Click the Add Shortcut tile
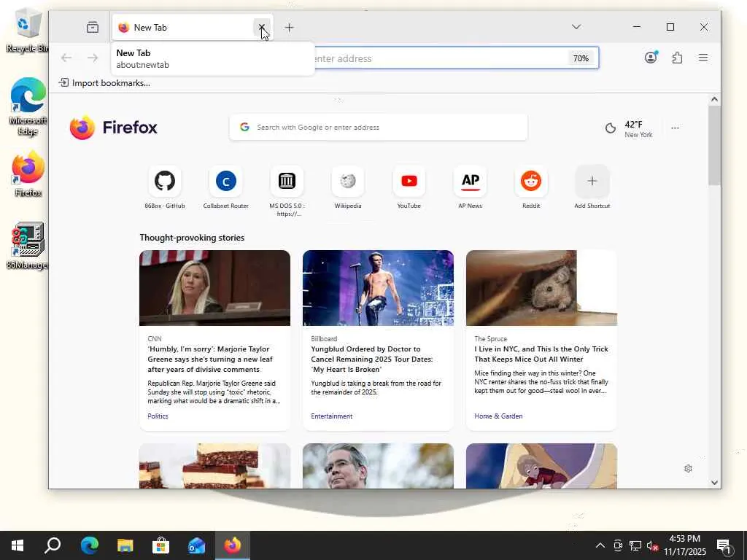 (x=592, y=187)
